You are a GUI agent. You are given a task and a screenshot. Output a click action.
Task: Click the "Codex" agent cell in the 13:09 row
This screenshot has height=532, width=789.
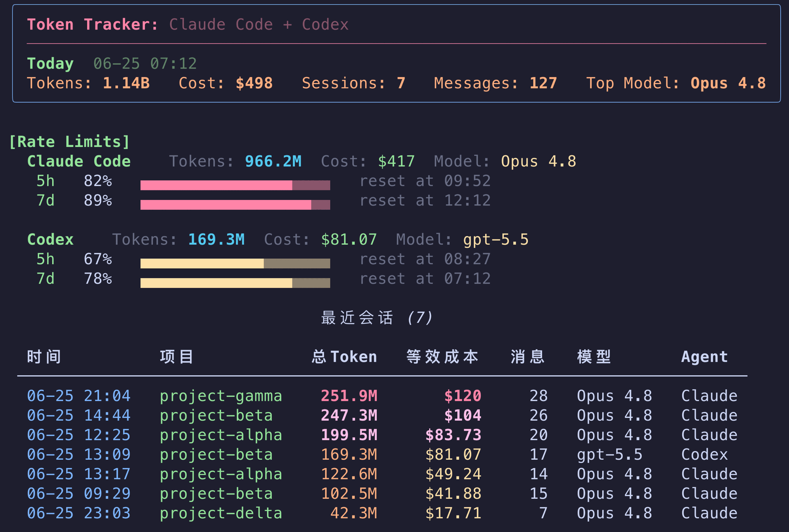(705, 454)
